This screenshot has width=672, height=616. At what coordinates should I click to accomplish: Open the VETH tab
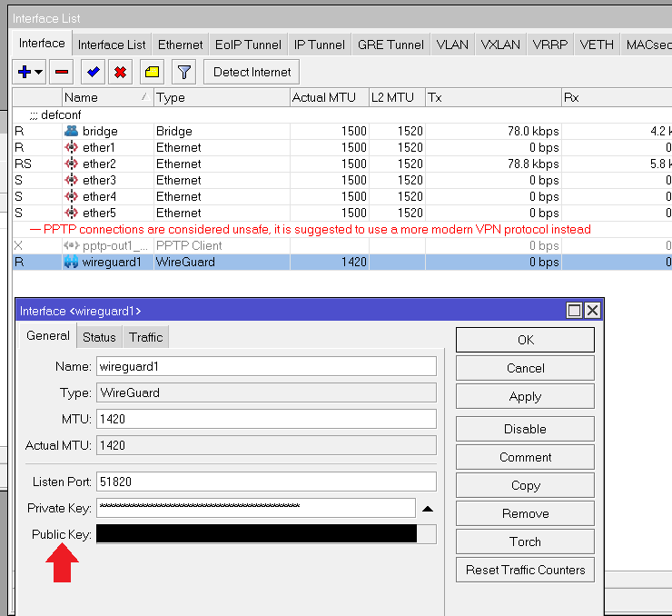[x=597, y=45]
